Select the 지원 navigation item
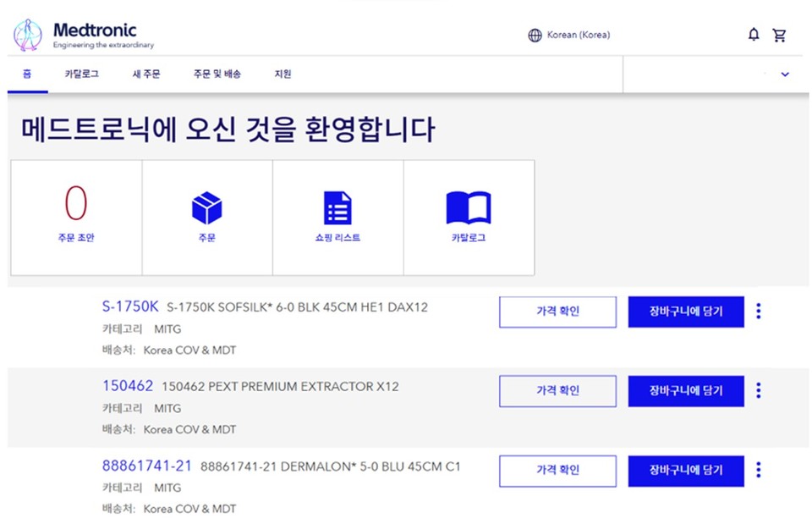Screen dimensions: 812x524 point(283,74)
